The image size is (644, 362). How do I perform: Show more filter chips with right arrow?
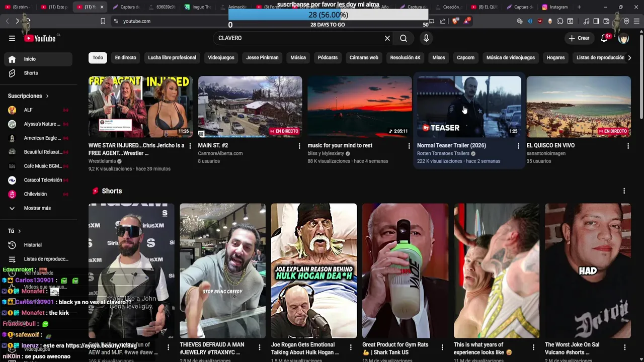(x=629, y=58)
